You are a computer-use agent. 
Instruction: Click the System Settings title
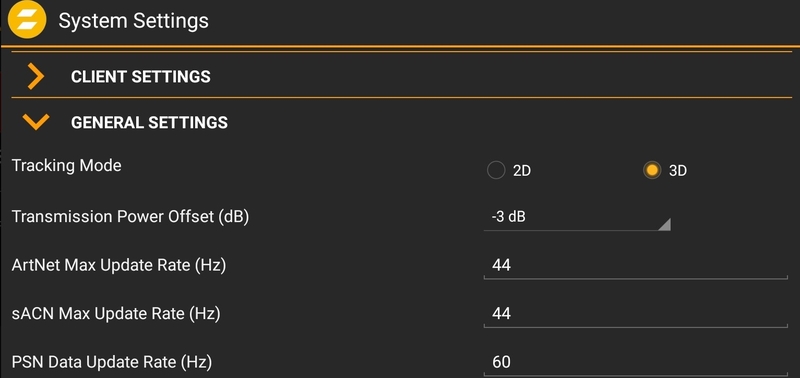134,21
